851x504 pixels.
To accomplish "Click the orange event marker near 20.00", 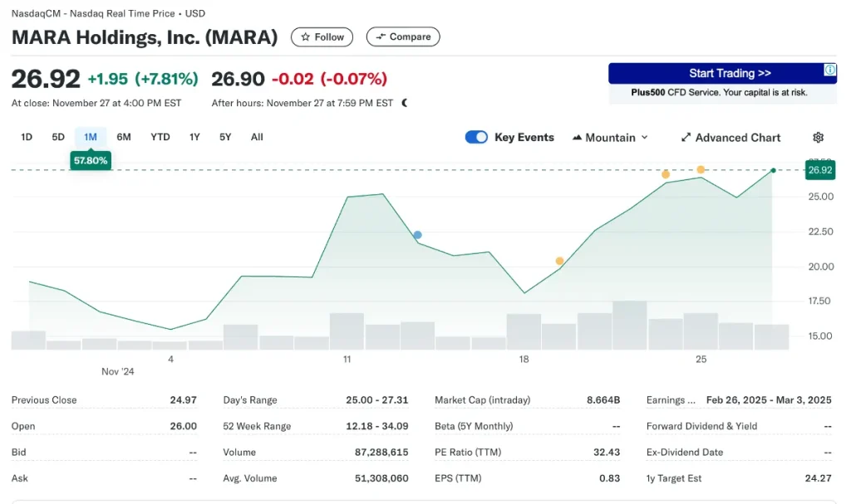I will (x=559, y=261).
